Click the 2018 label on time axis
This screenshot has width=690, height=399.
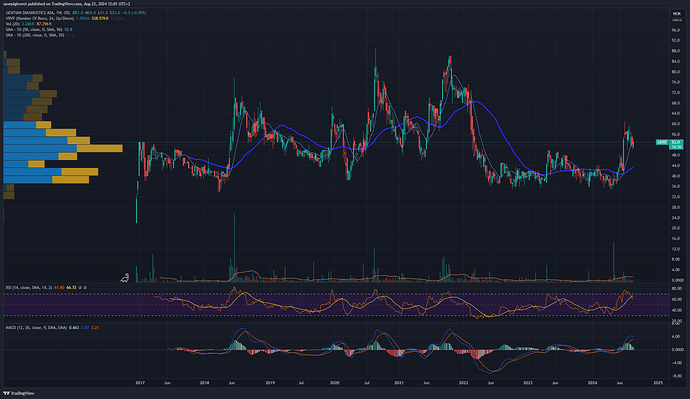click(204, 383)
